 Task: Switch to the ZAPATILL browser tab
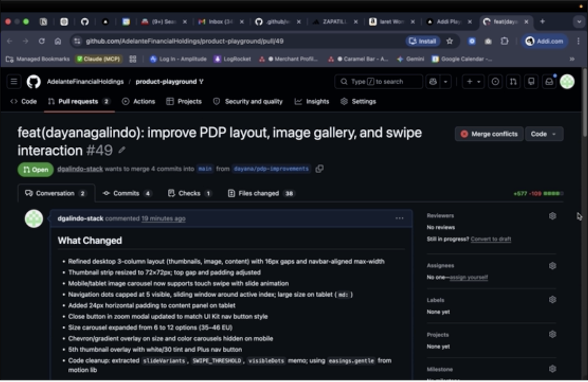pos(335,22)
